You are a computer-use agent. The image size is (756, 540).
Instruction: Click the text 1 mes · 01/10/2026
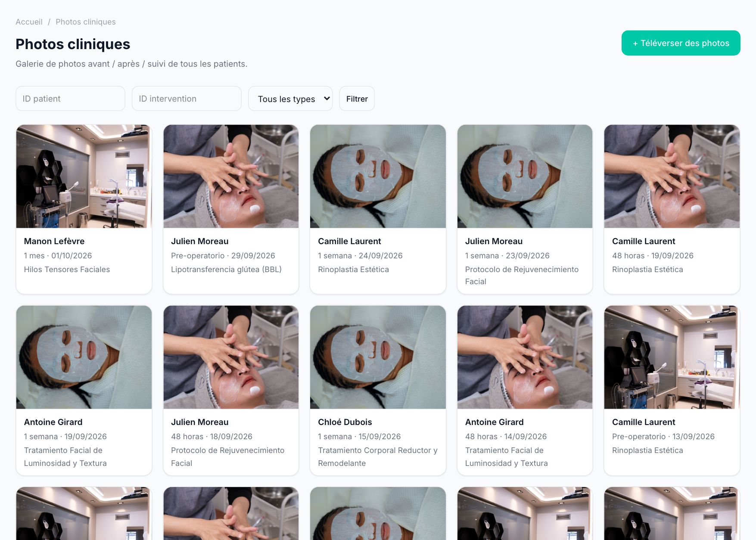pos(58,256)
